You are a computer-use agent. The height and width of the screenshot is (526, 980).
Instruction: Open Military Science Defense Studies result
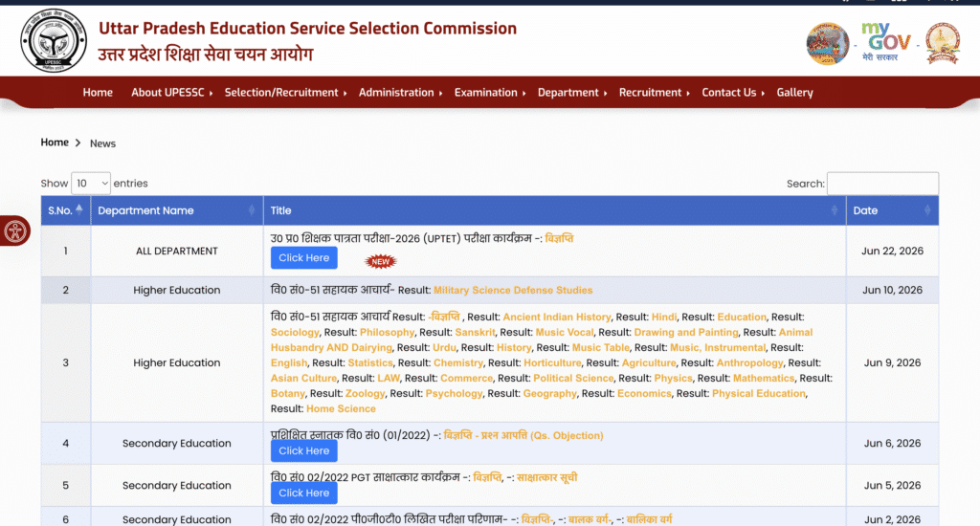pyautogui.click(x=513, y=291)
